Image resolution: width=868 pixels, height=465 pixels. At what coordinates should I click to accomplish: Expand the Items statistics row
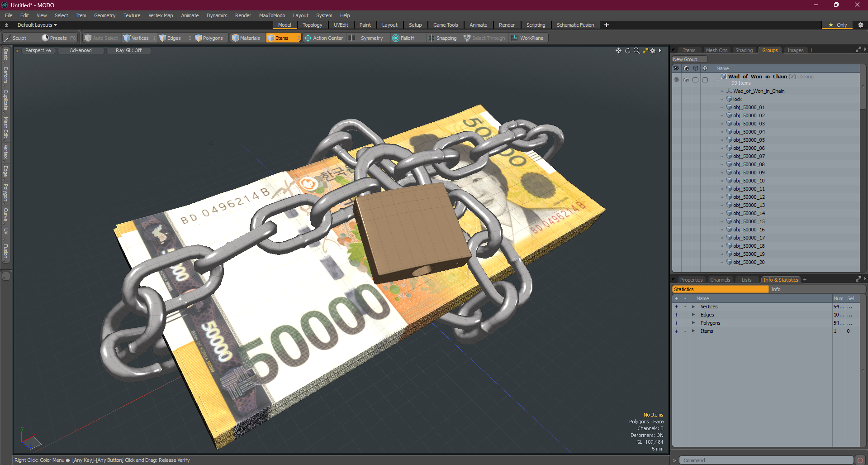[693, 331]
